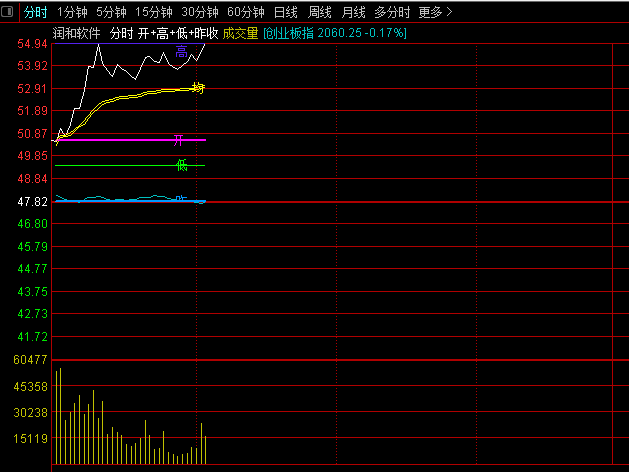Viewport: 629px width, 472px height.
Task: Open the 日线 daily chart
Action: [286, 13]
